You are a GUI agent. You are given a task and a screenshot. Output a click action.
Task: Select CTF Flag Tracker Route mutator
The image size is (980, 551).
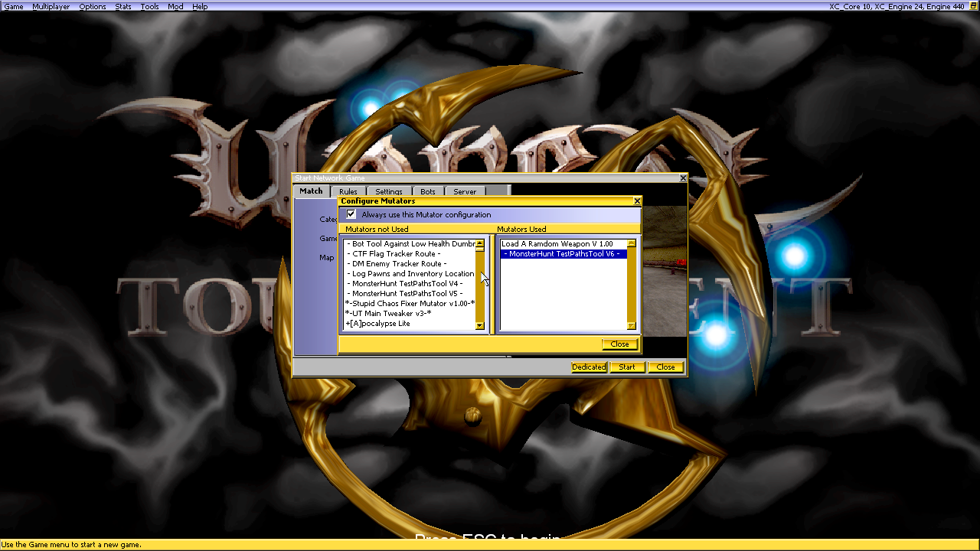click(x=410, y=254)
